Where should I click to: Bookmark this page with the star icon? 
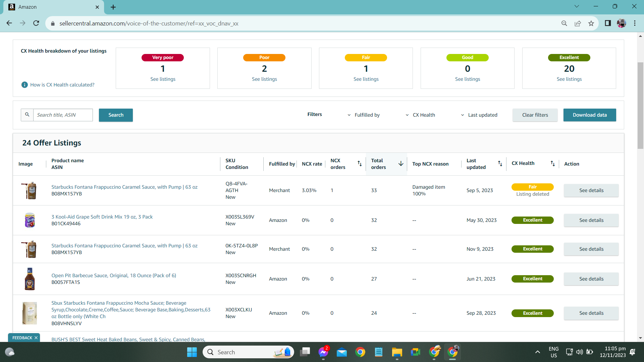pyautogui.click(x=591, y=23)
